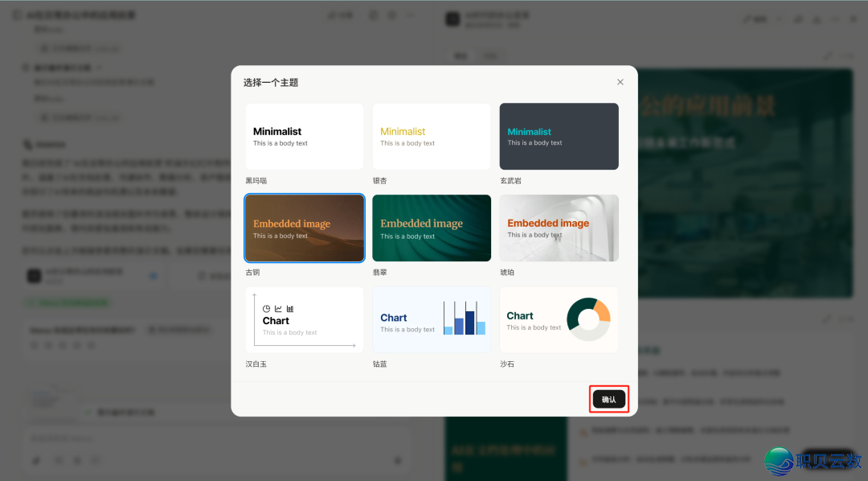Choose the 银杏 yellow-title Minimalist thumbnail

[432, 136]
